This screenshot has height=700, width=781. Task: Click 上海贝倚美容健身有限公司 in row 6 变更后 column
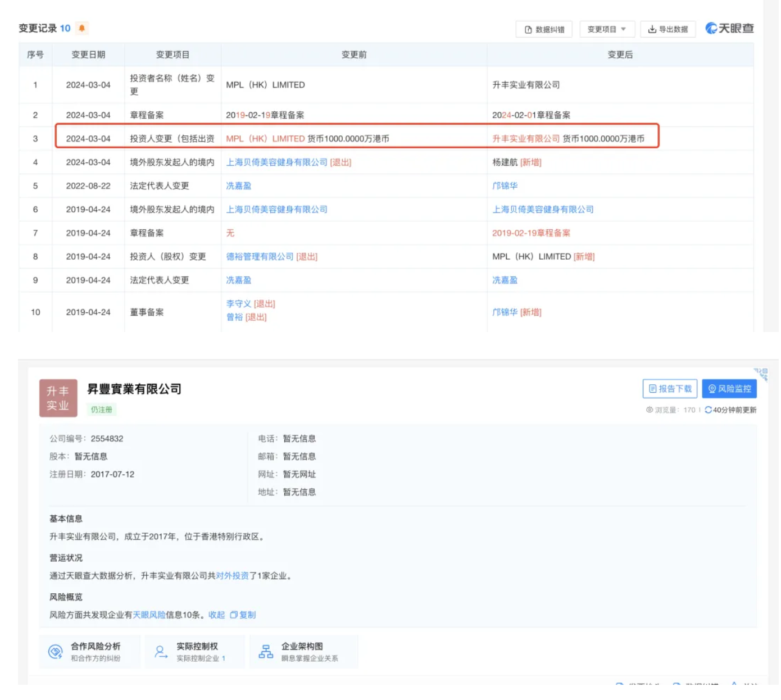(x=543, y=210)
